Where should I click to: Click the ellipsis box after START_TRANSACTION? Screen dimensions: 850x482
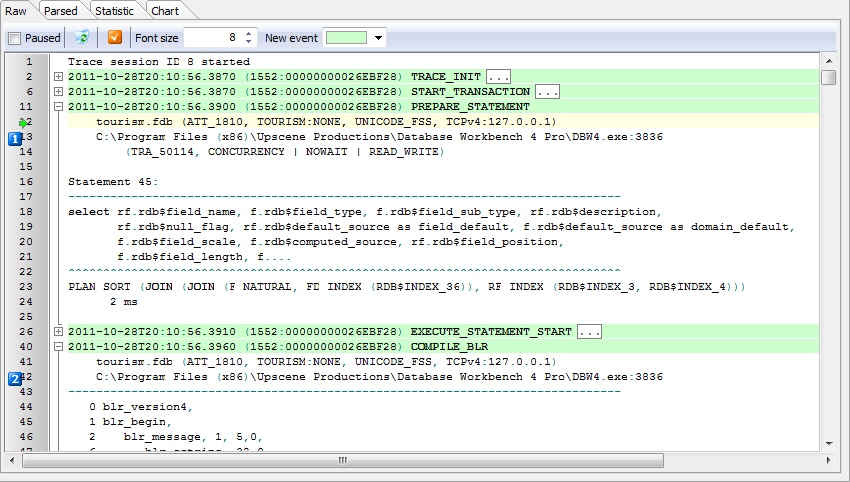547,92
